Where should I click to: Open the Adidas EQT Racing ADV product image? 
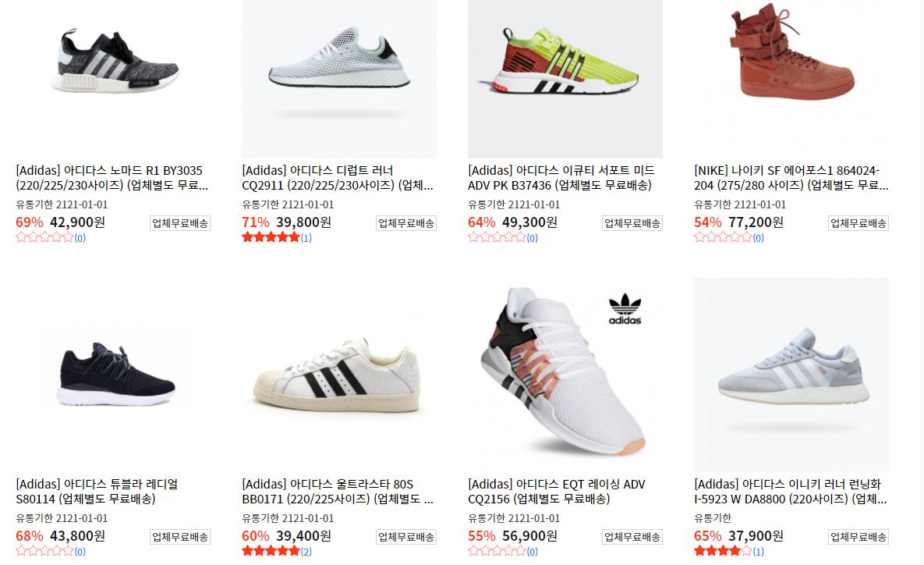coord(565,375)
